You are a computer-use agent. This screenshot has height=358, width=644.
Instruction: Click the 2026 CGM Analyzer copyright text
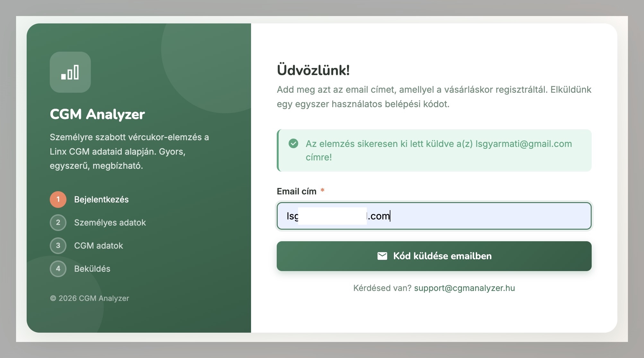point(90,298)
